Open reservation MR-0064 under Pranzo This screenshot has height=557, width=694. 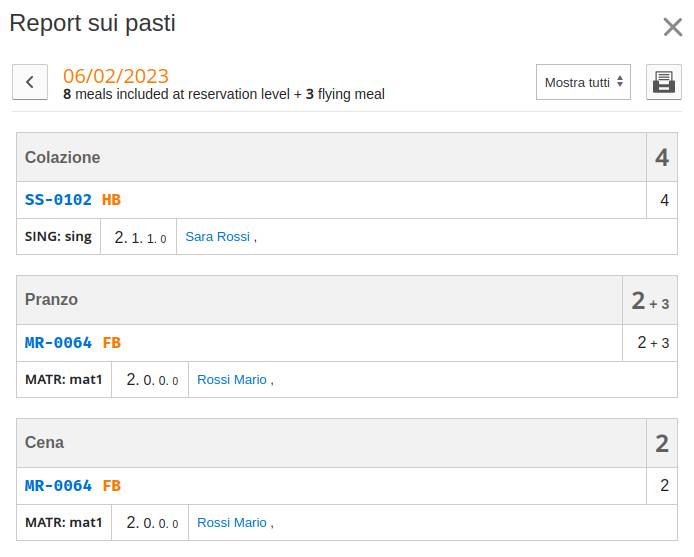point(58,343)
